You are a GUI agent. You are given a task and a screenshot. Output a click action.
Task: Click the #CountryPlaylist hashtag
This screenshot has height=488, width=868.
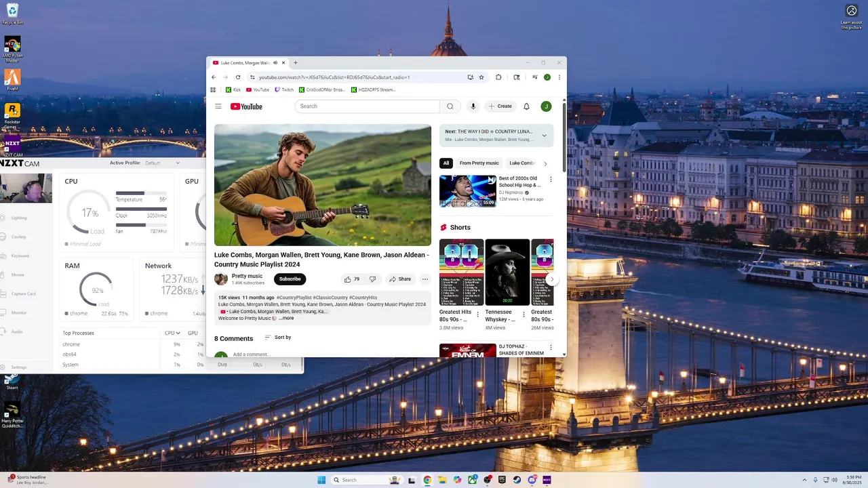(x=294, y=298)
